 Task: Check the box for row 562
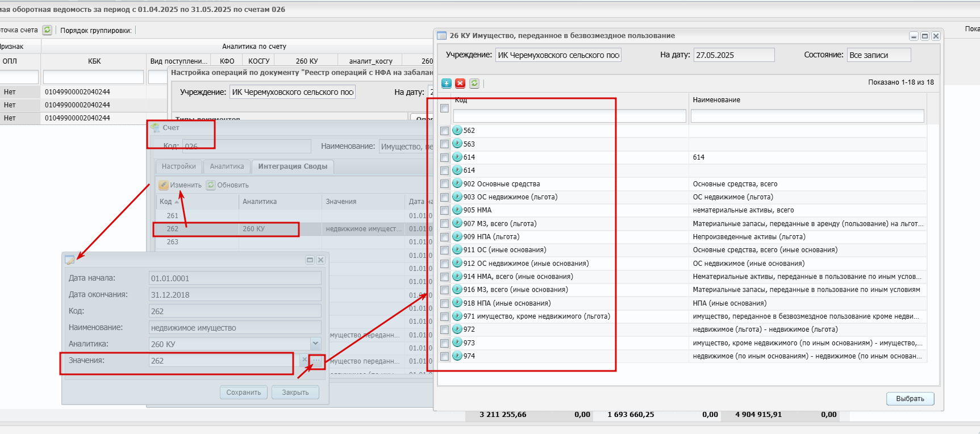(444, 131)
